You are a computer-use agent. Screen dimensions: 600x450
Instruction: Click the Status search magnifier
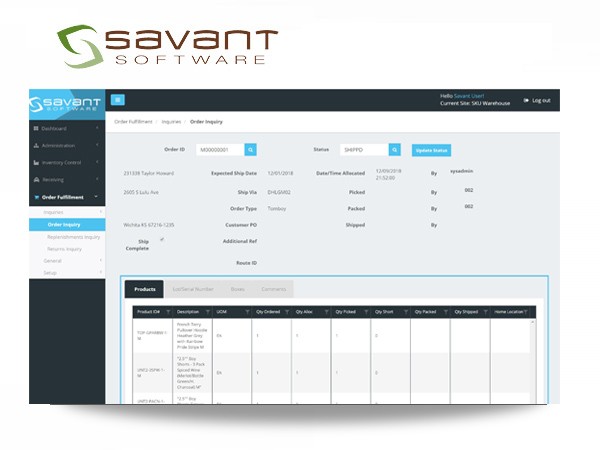[395, 150]
